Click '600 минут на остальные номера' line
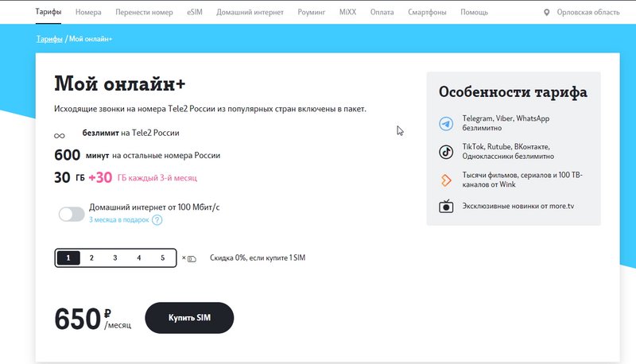Screen dimensions: 636x364 (137, 155)
